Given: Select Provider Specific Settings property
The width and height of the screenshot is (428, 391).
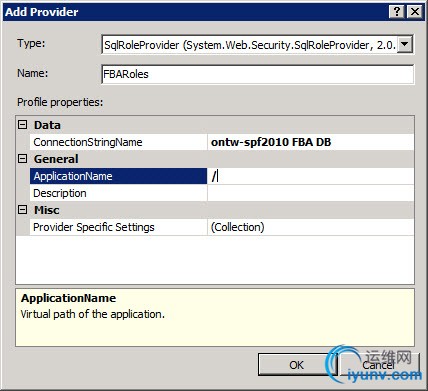Looking at the screenshot, I should [118, 227].
